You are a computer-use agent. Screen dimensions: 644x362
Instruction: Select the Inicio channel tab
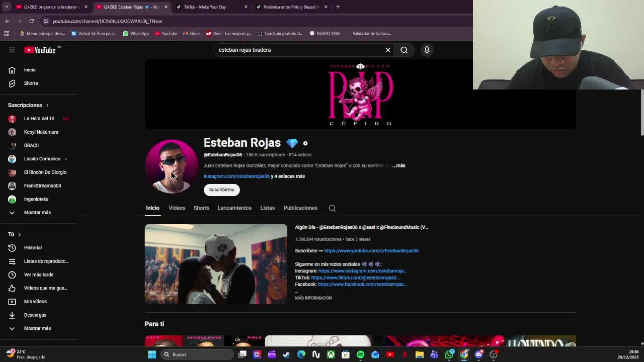click(x=152, y=208)
